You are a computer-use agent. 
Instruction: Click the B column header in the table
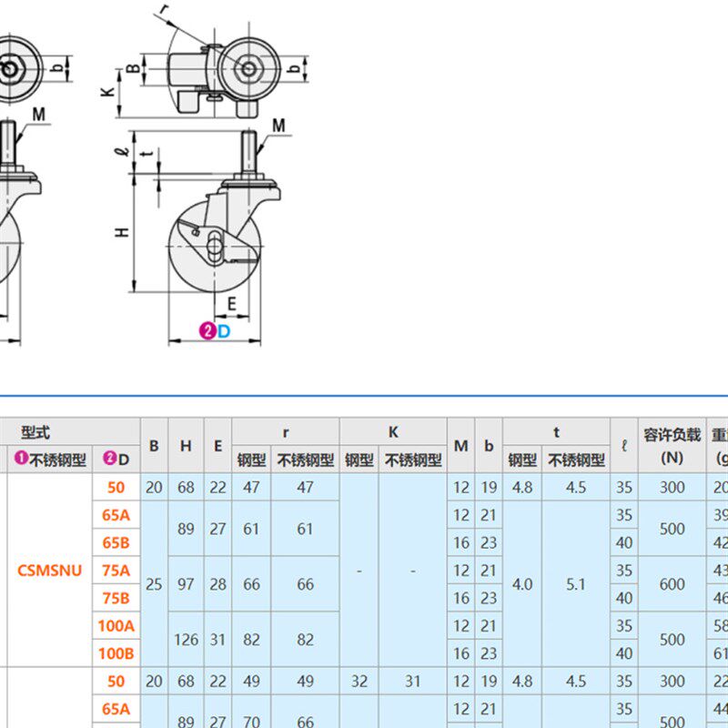[154, 446]
